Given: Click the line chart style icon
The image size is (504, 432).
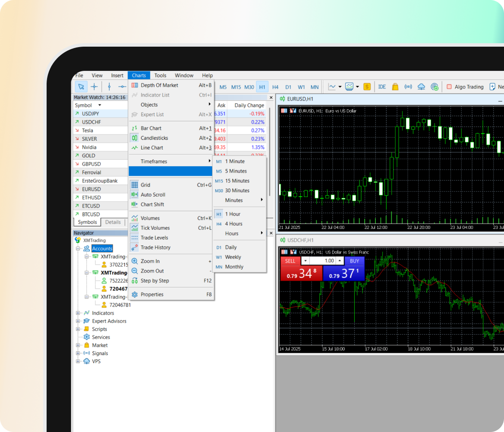Looking at the screenshot, I should click(x=331, y=86).
